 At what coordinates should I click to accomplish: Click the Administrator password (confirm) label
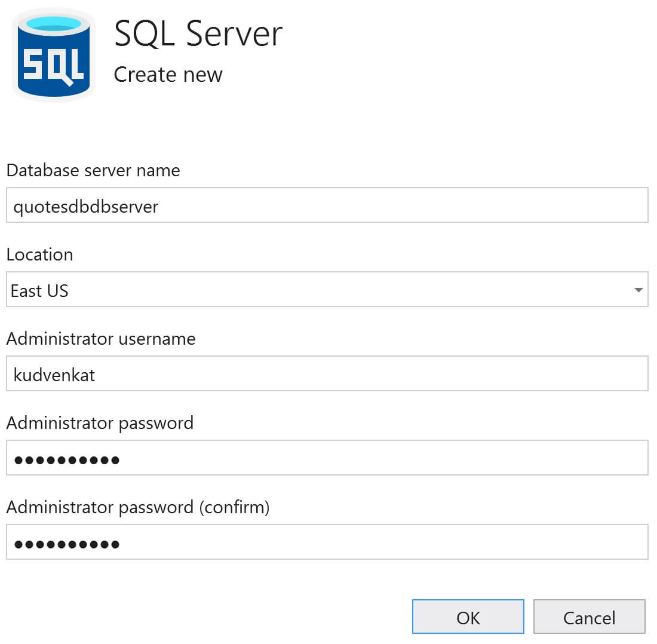138,507
